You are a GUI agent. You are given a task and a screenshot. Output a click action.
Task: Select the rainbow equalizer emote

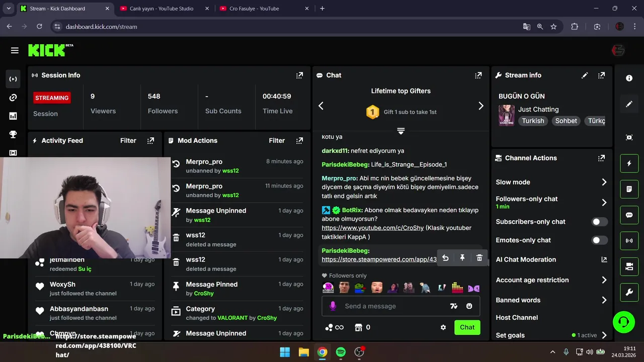pyautogui.click(x=457, y=288)
